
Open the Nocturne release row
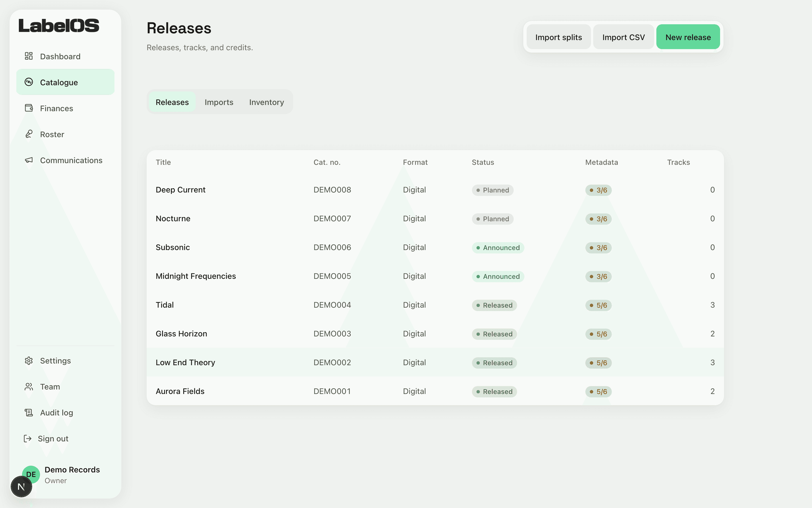[x=435, y=219]
